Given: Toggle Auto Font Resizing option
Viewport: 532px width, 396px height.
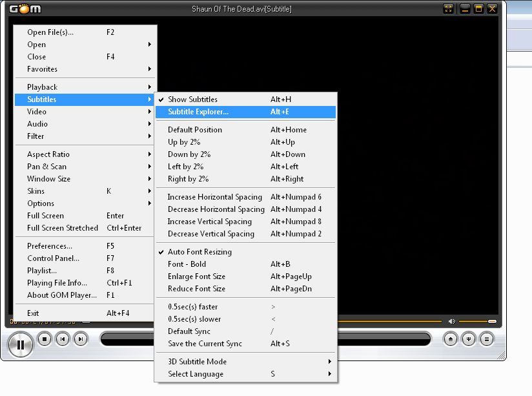Looking at the screenshot, I should [245, 252].
